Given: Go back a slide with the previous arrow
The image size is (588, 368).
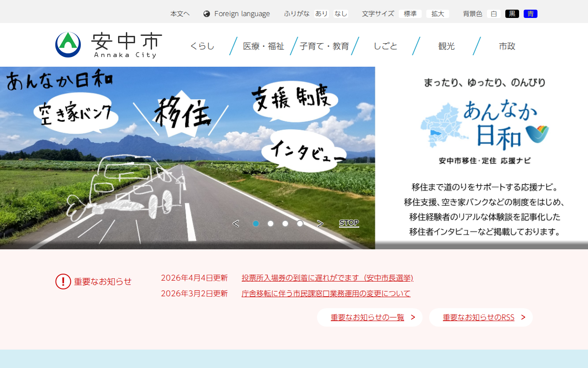Looking at the screenshot, I should point(236,223).
